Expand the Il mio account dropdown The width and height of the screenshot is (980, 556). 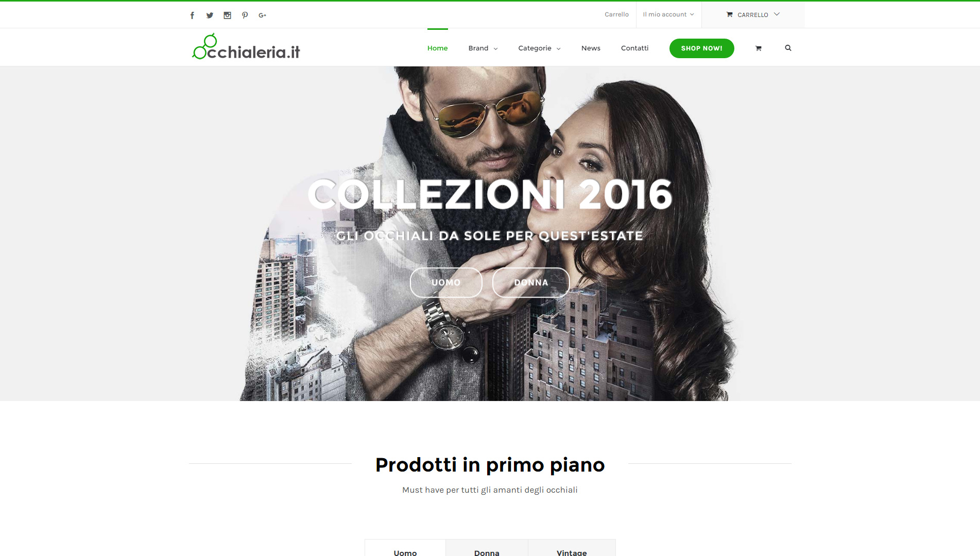[x=668, y=14]
